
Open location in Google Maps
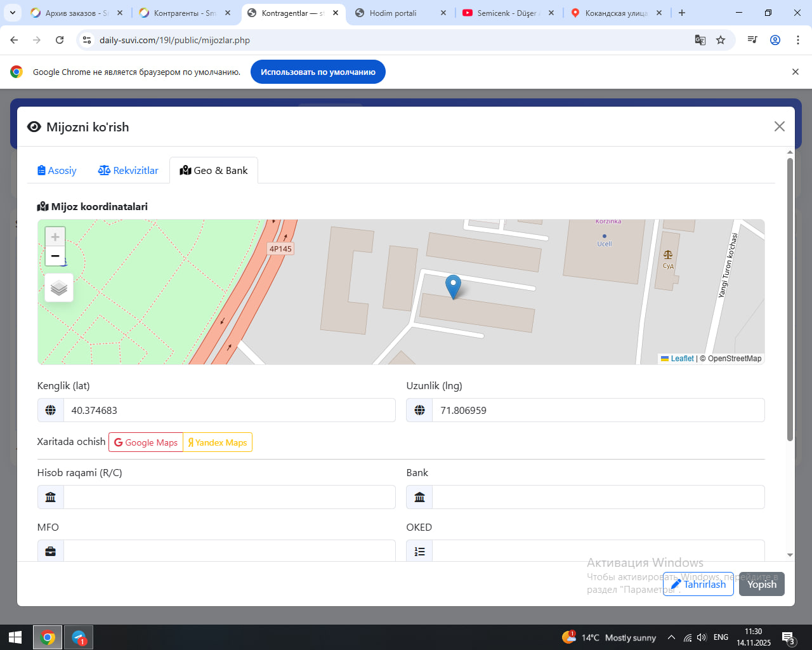click(146, 442)
